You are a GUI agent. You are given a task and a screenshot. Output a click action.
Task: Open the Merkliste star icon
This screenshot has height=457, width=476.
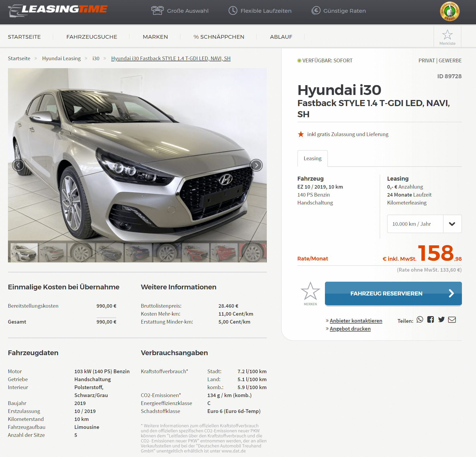(447, 34)
